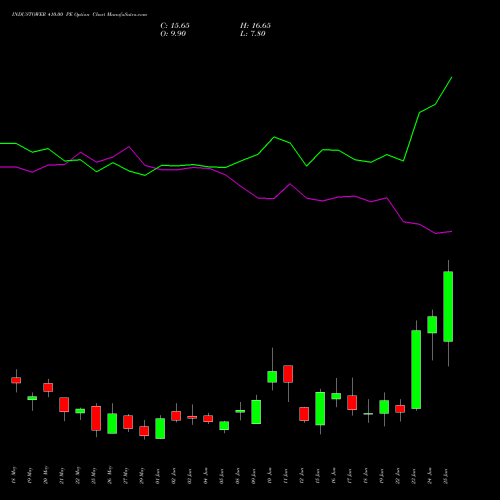Image resolution: width=500 pixels, height=500 pixels.
Task: Click the 10 Jun date label
Action: [x=270, y=476]
